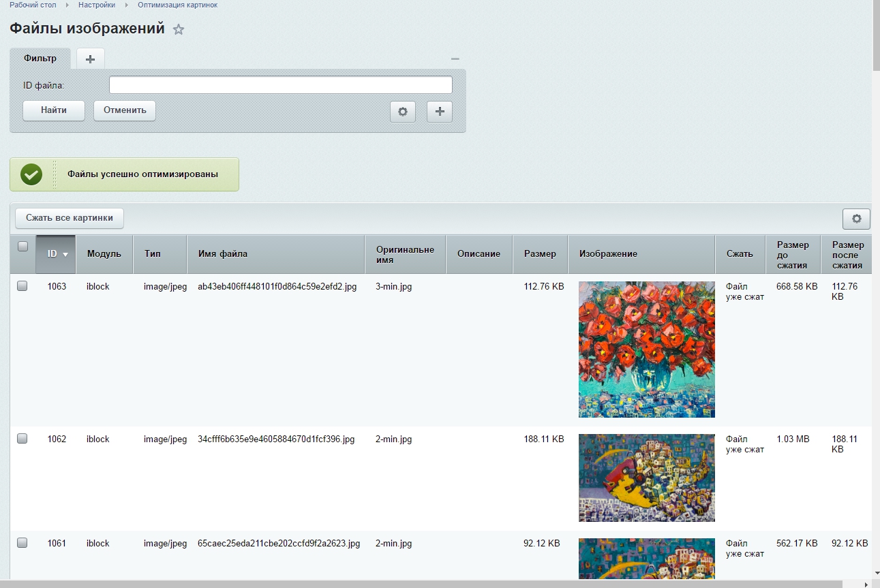Click Сжать все картинки button
Screen dimensions: 880x588
click(70, 219)
